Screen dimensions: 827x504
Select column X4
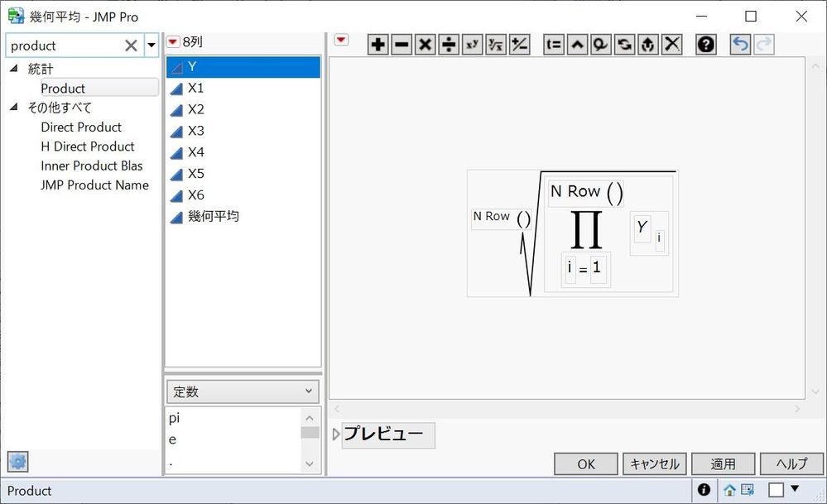pos(243,152)
